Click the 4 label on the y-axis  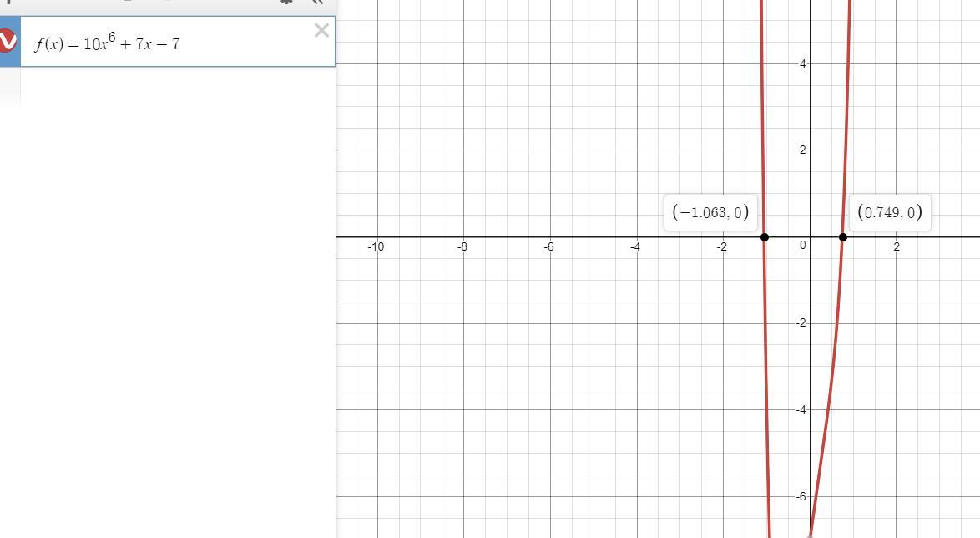click(x=803, y=63)
